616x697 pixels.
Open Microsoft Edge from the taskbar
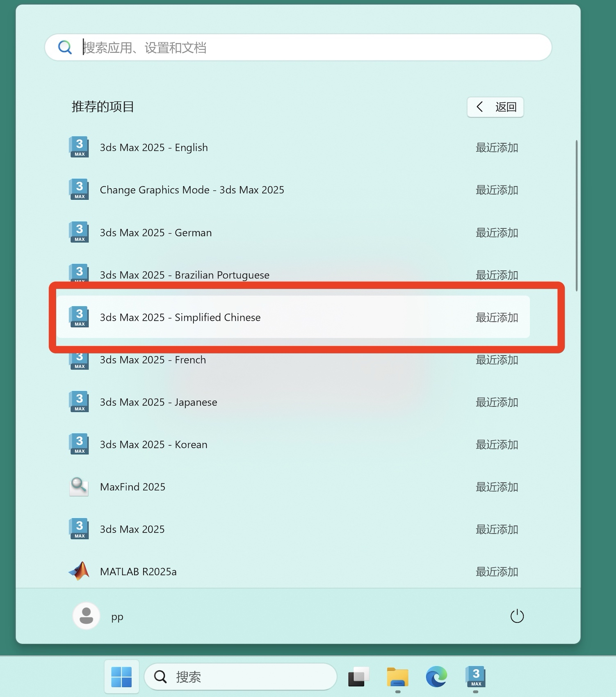pyautogui.click(x=436, y=676)
